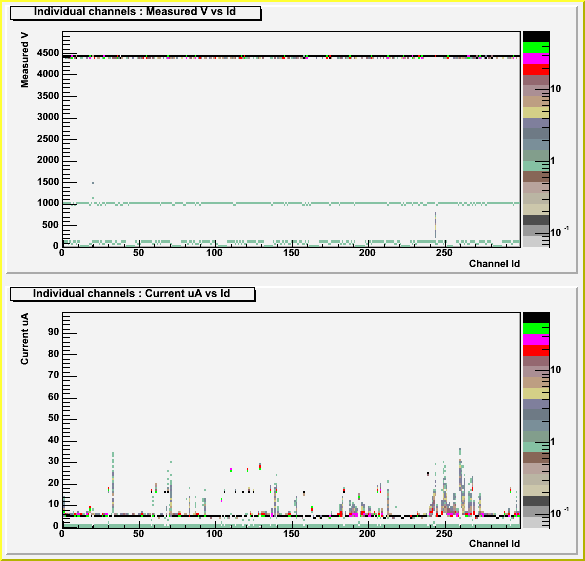
Task: Select the red swatch in bottom color scale
Action: coord(536,351)
